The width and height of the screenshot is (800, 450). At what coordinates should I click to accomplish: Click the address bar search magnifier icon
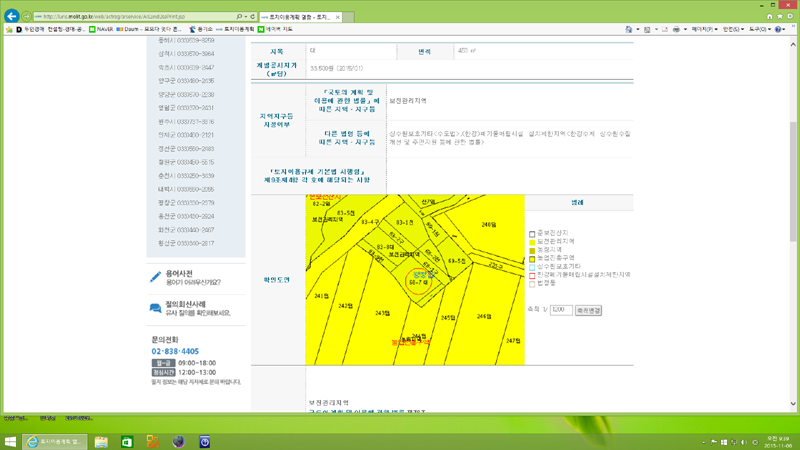pos(239,17)
